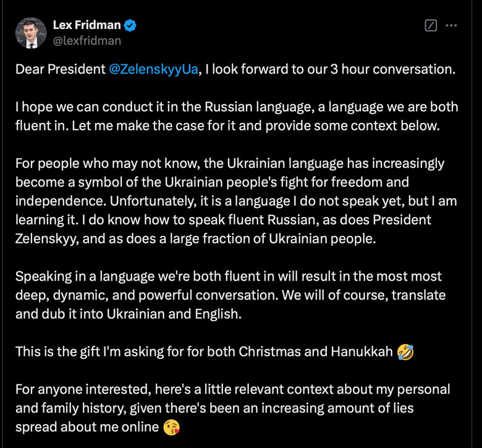482x448 pixels.
Task: Click the "Dear President" greeting text
Action: pyautogui.click(x=60, y=69)
